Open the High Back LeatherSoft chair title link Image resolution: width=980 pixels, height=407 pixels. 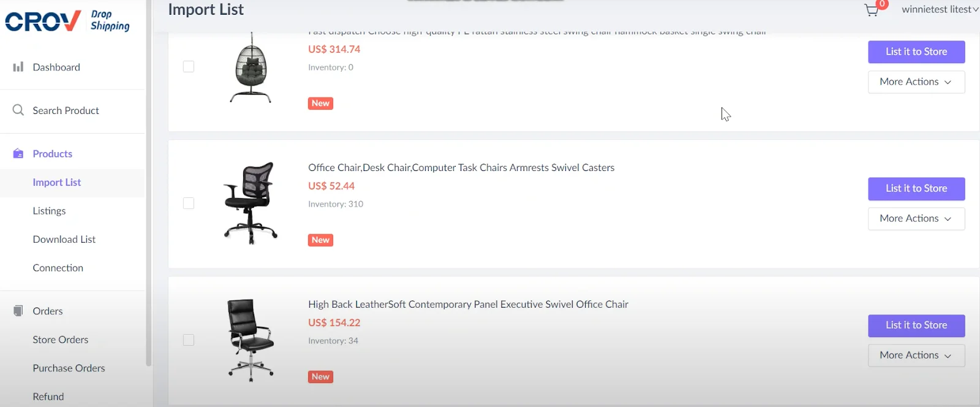coord(468,305)
